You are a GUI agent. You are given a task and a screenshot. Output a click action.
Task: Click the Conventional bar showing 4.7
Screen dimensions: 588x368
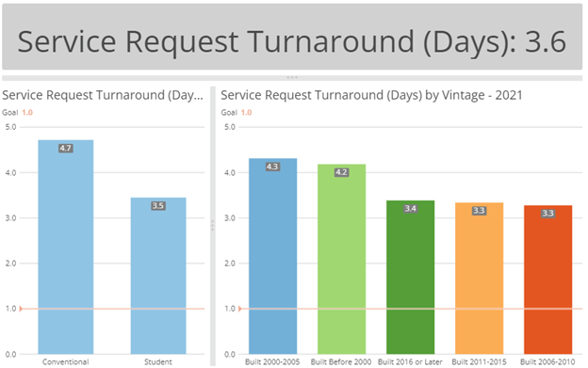click(x=66, y=248)
